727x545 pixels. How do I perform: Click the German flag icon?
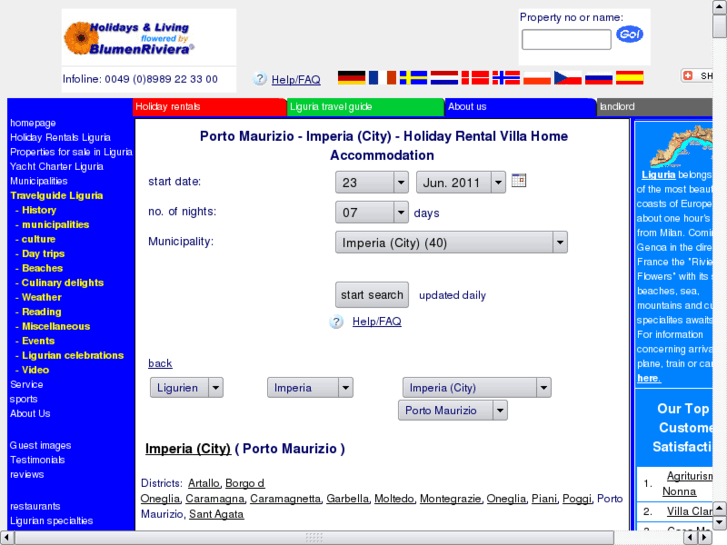pos(351,77)
